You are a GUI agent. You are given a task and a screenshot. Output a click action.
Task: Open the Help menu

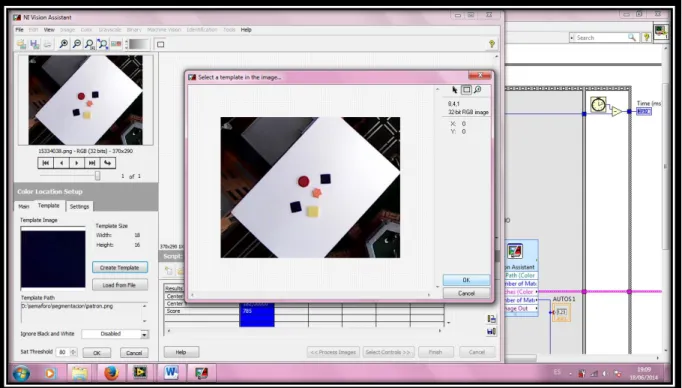coord(246,30)
